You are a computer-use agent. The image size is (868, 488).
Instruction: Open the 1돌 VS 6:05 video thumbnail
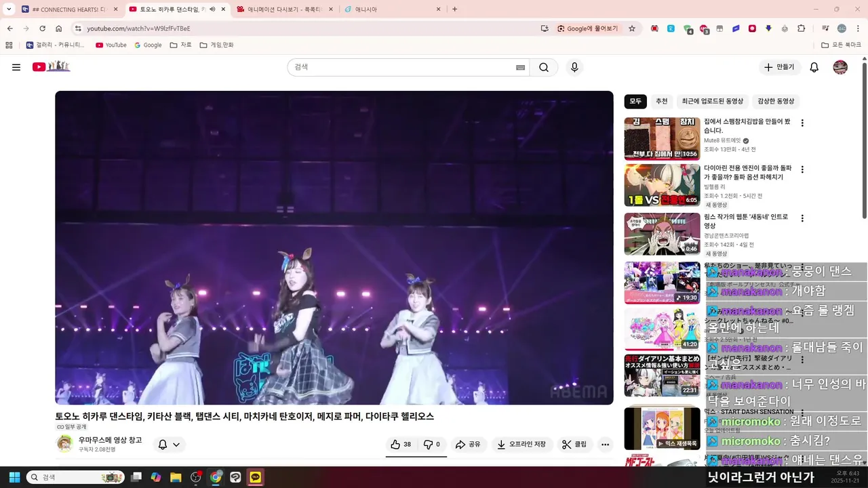(662, 185)
